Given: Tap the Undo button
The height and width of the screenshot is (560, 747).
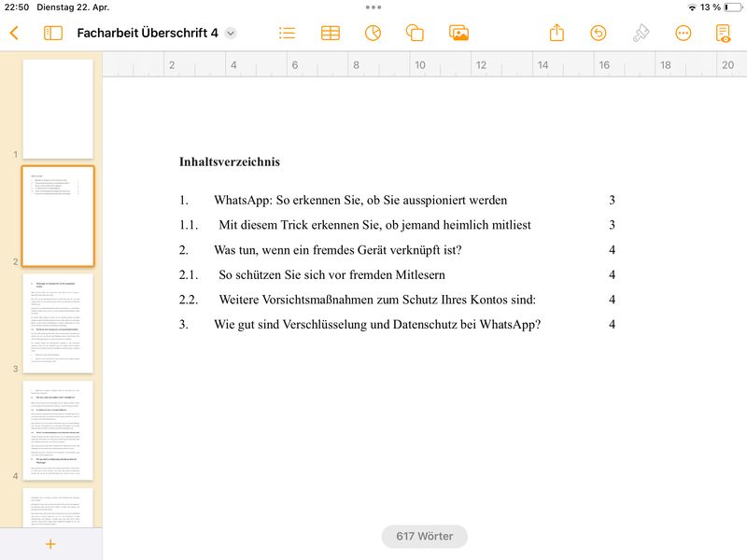Looking at the screenshot, I should [599, 33].
